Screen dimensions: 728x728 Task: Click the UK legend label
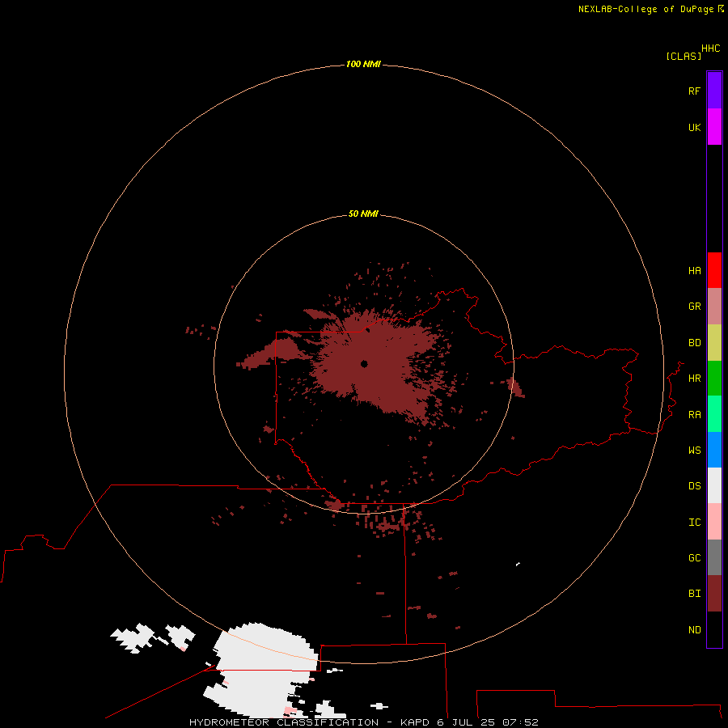pos(695,127)
